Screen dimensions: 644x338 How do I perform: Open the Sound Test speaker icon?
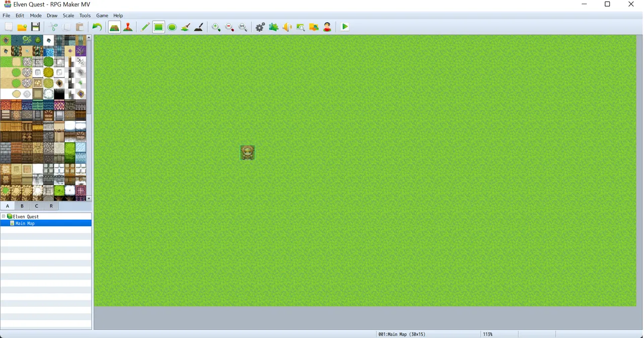click(287, 27)
